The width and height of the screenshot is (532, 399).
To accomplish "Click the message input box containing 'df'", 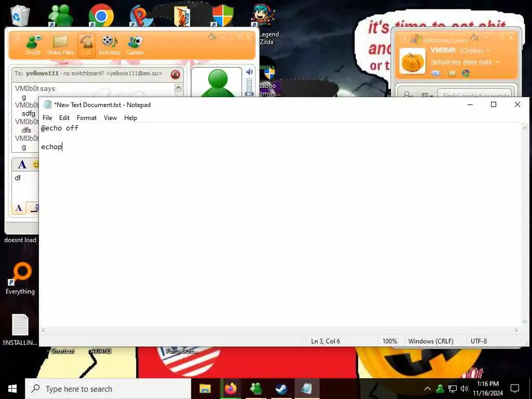I will [25, 187].
